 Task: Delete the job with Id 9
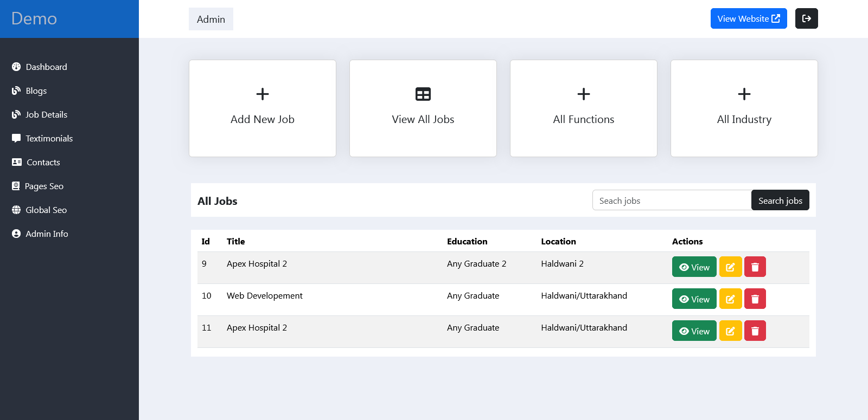[x=755, y=267]
